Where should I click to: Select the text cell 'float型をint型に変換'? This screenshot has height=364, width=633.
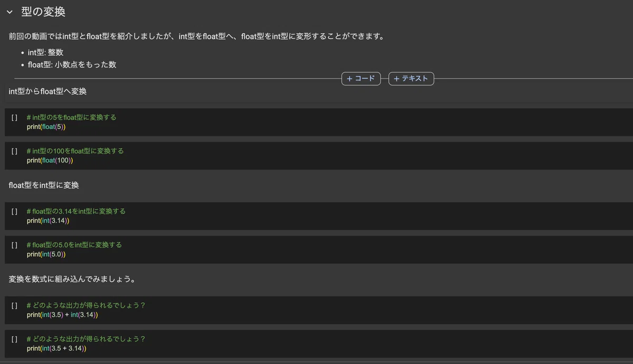point(44,185)
